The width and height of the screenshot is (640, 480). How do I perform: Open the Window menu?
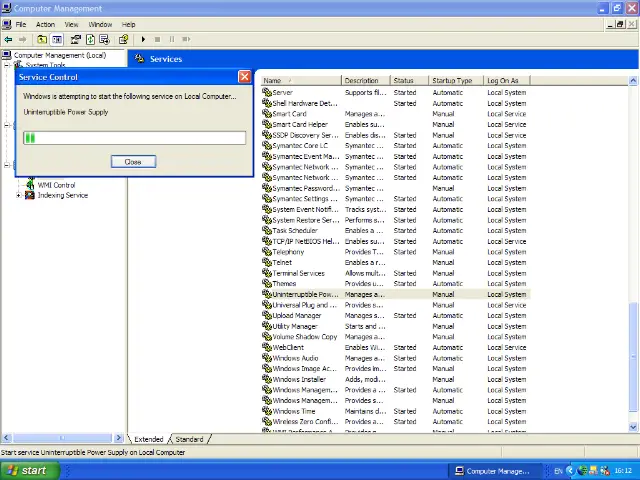click(x=100, y=24)
